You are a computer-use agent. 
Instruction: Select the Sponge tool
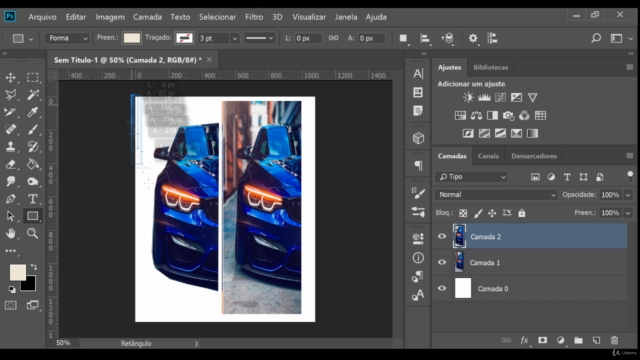point(33,181)
